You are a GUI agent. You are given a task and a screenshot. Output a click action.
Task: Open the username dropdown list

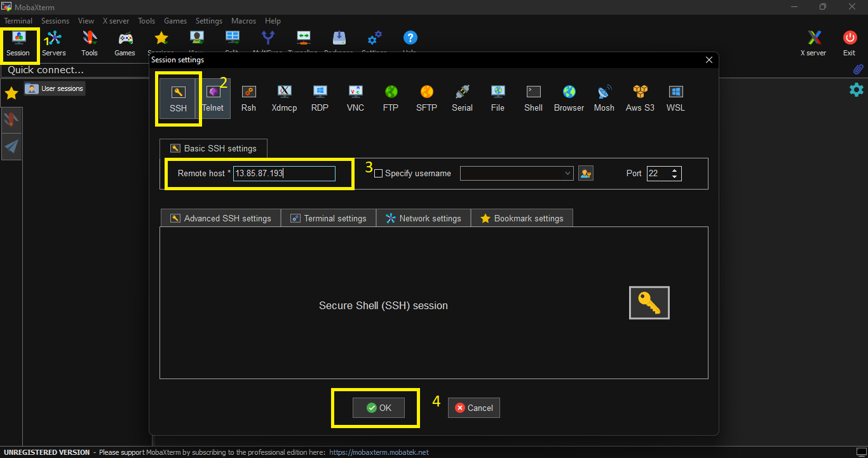click(x=567, y=173)
